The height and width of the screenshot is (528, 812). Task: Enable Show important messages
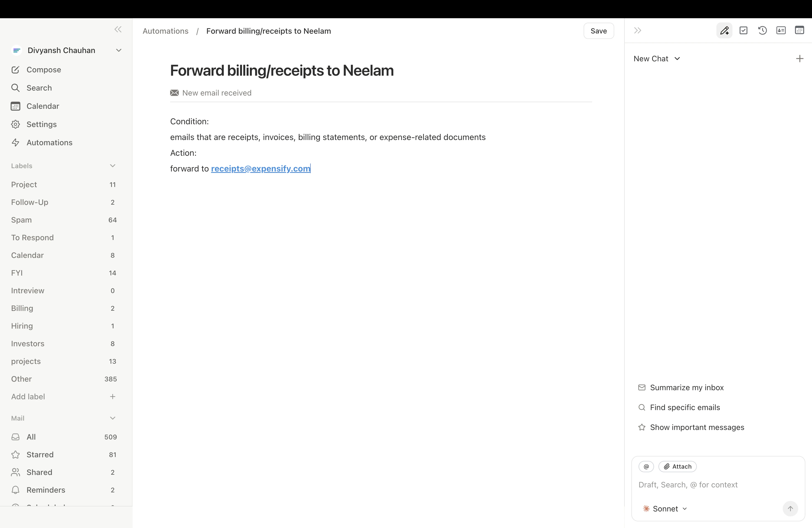697,427
